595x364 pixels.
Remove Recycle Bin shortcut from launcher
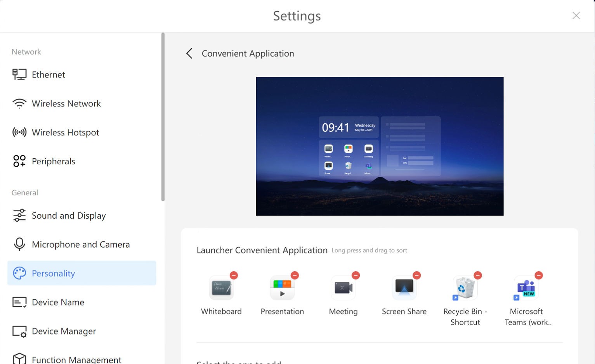coord(477,275)
